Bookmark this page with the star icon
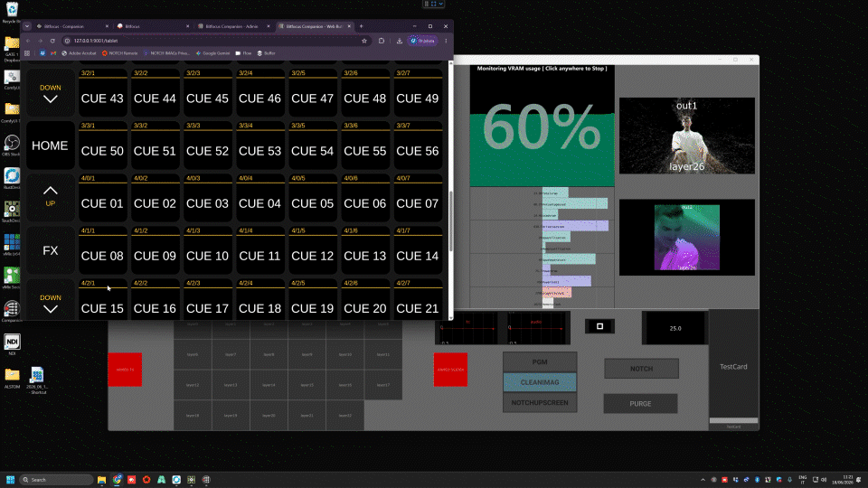 [x=364, y=41]
